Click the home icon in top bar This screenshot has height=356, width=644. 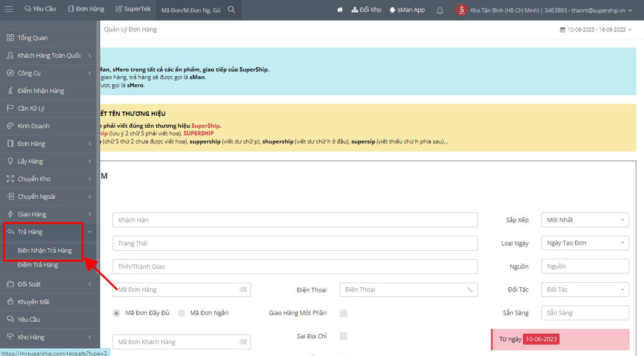340,10
